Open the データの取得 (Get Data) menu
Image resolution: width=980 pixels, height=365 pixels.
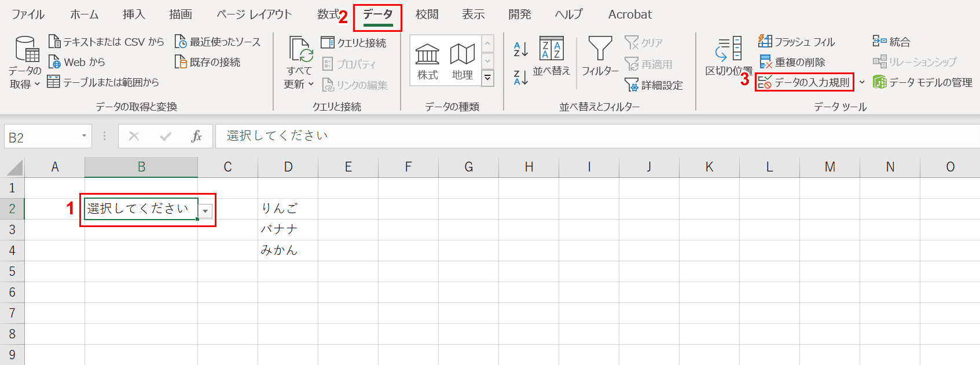click(25, 63)
